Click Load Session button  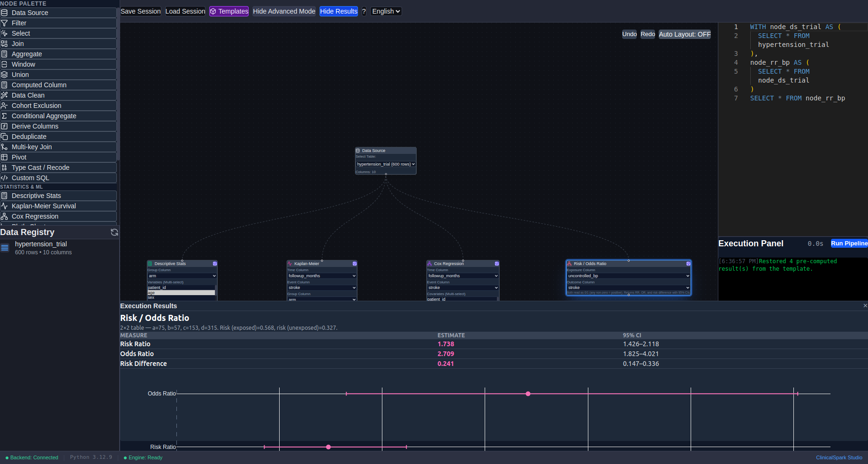pyautogui.click(x=185, y=11)
